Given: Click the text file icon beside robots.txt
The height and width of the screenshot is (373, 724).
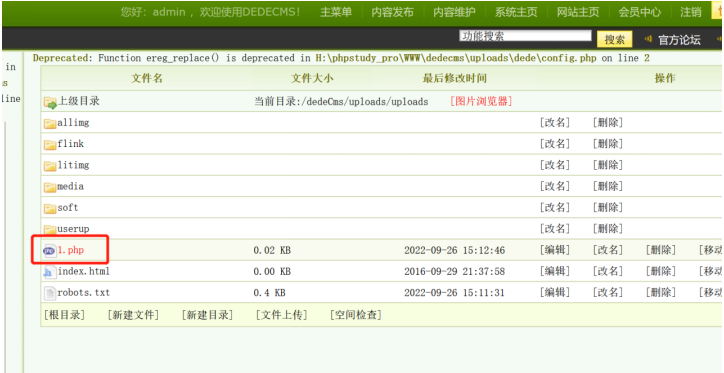Looking at the screenshot, I should coord(49,293).
